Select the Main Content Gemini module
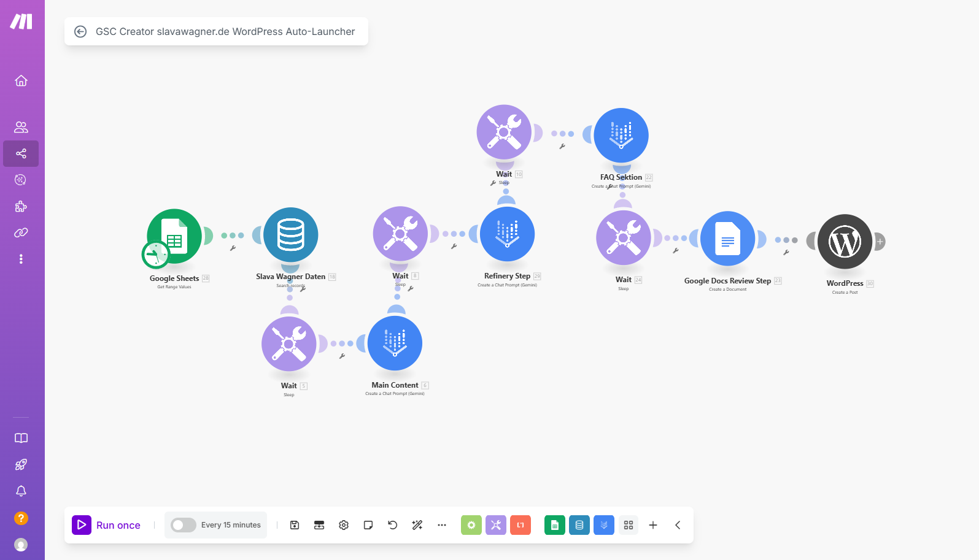The width and height of the screenshot is (979, 560). point(395,343)
